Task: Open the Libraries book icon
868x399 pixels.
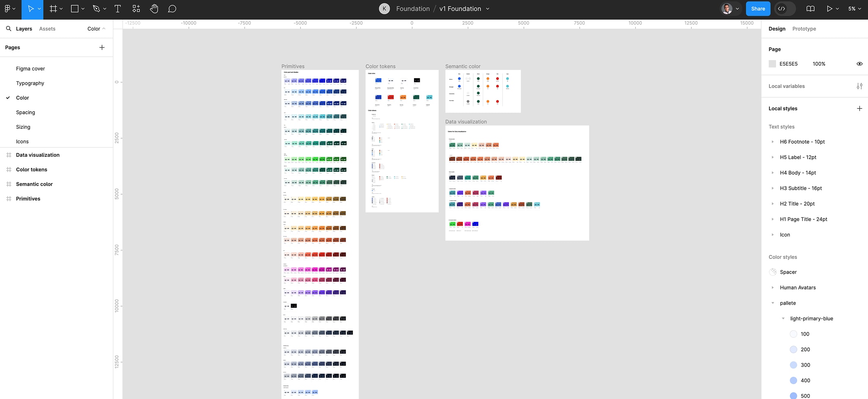Action: pyautogui.click(x=811, y=9)
